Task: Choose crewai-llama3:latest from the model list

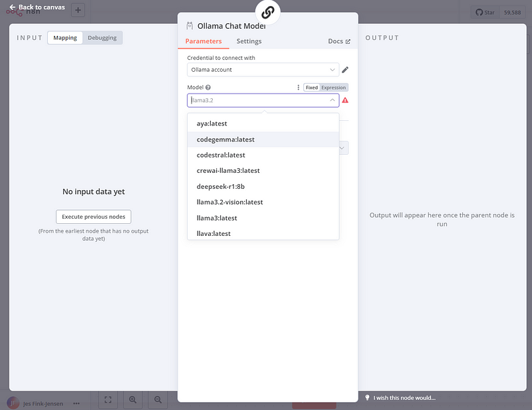Action: pos(263,171)
